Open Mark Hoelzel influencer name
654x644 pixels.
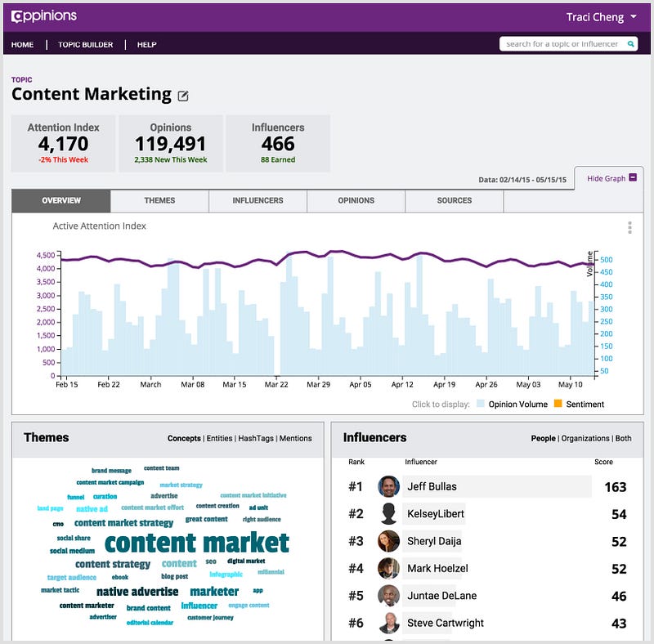point(437,569)
